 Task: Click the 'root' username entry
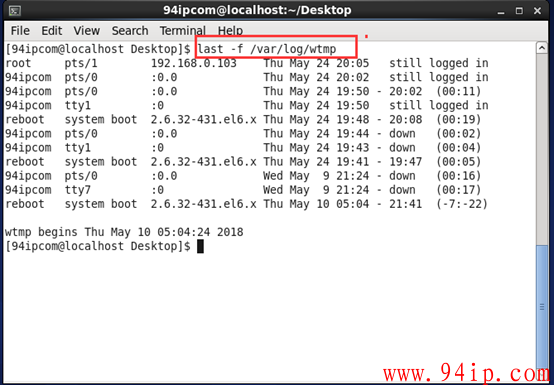coord(18,63)
